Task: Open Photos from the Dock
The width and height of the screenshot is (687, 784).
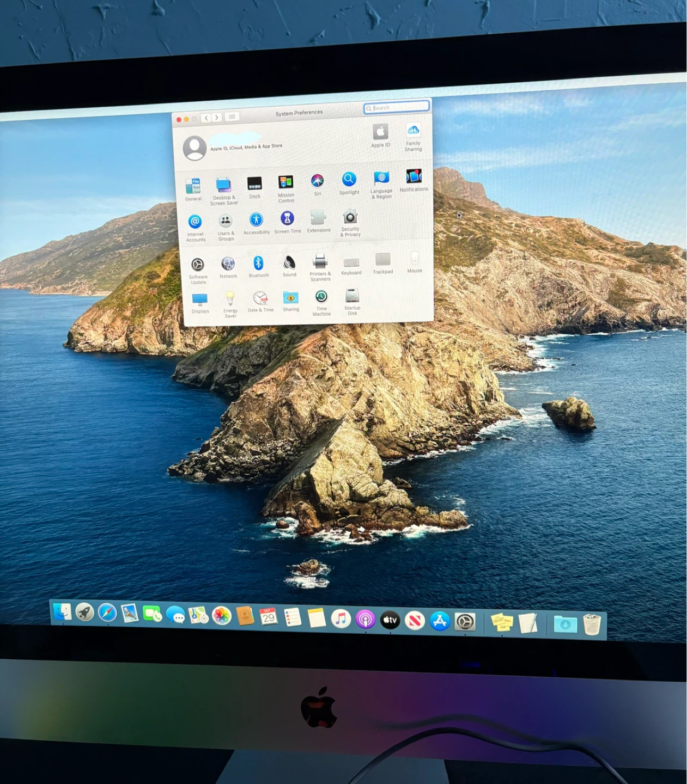Action: pos(222,616)
